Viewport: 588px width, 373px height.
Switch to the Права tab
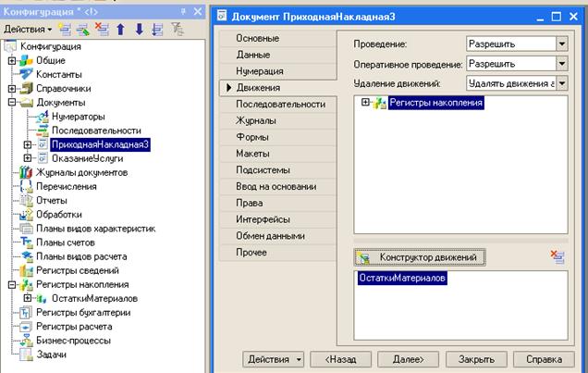[278, 203]
